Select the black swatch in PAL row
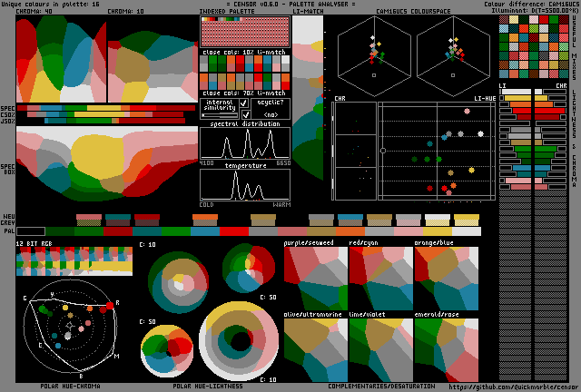Screen dimensions: 581x392 click(30, 231)
